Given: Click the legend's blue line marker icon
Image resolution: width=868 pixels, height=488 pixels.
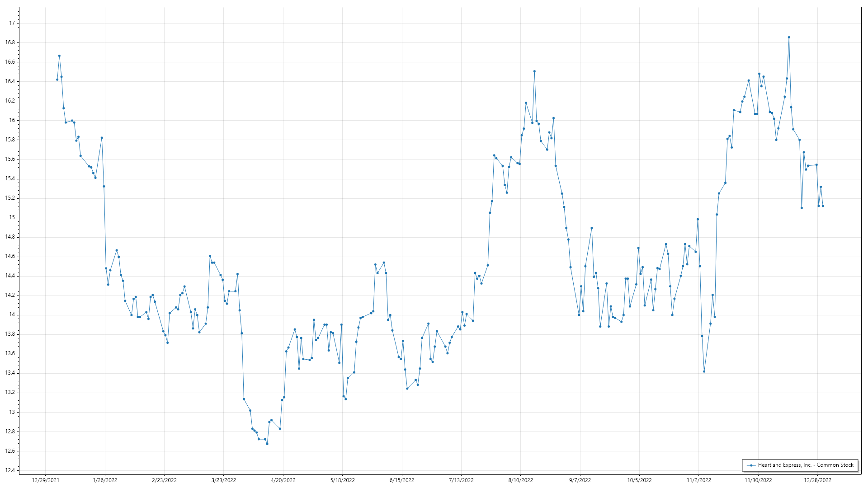Looking at the screenshot, I should coord(751,465).
